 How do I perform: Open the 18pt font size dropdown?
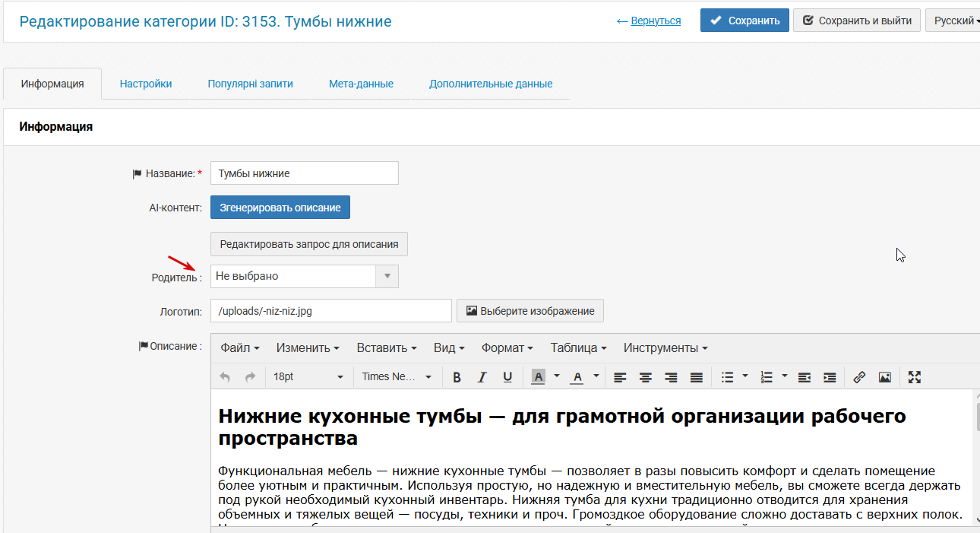point(308,377)
